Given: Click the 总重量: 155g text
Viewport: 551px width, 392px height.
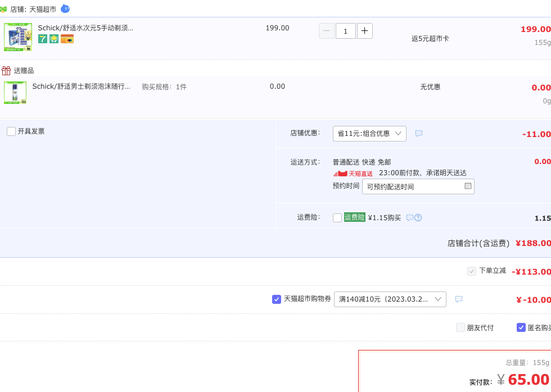Looking at the screenshot, I should pyautogui.click(x=527, y=363).
